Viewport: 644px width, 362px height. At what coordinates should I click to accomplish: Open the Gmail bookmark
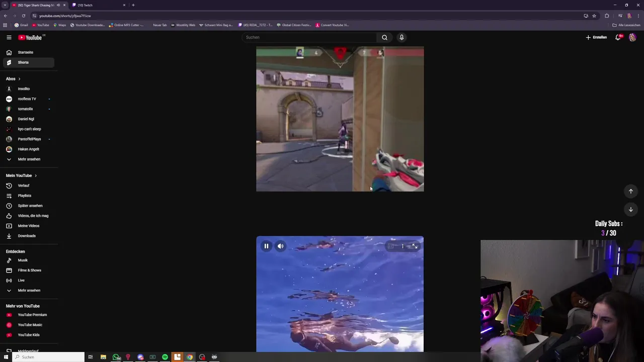tap(21, 25)
